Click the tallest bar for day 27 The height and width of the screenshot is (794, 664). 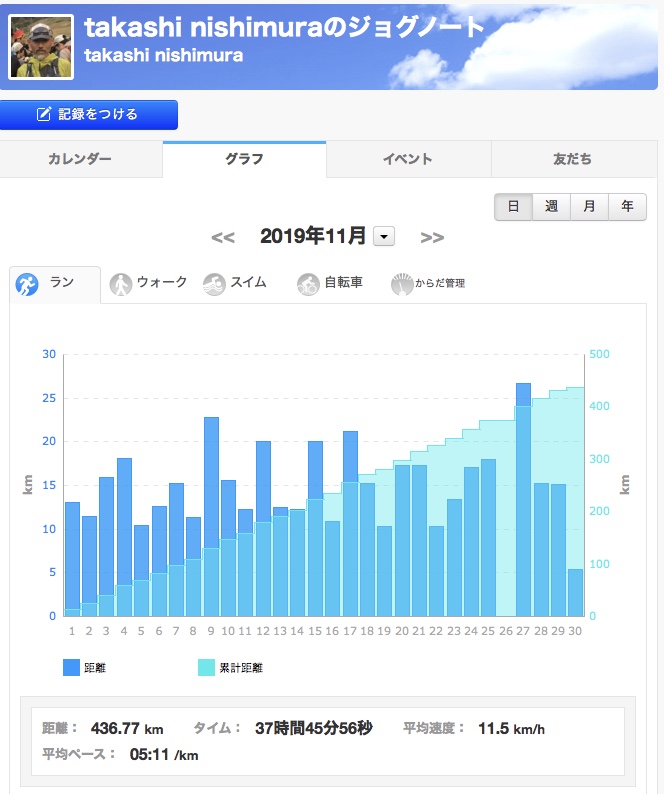523,500
